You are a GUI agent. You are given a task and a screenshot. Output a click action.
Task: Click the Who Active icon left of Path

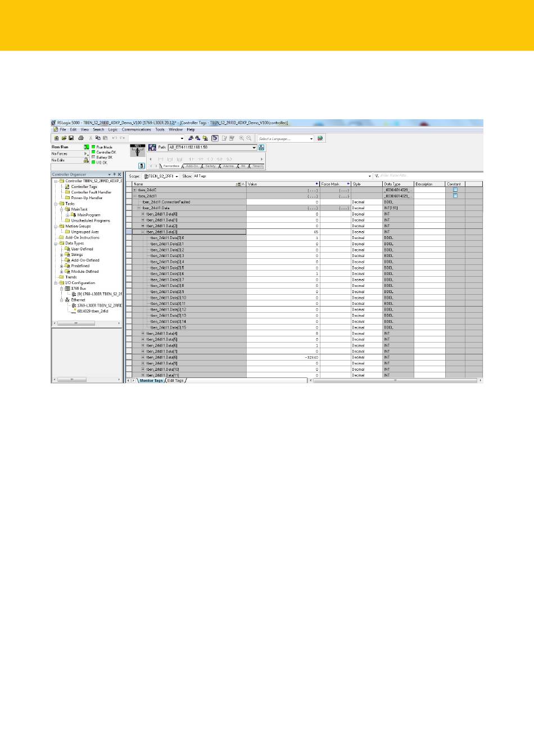152,147
